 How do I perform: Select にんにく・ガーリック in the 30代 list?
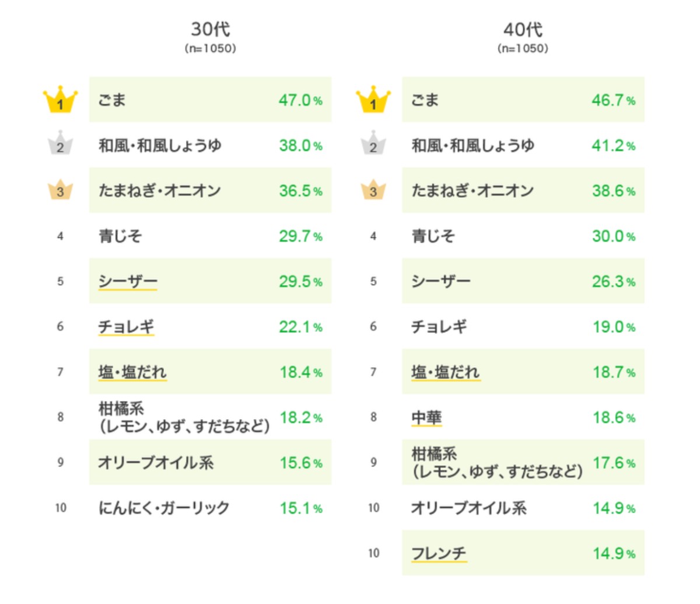(164, 508)
